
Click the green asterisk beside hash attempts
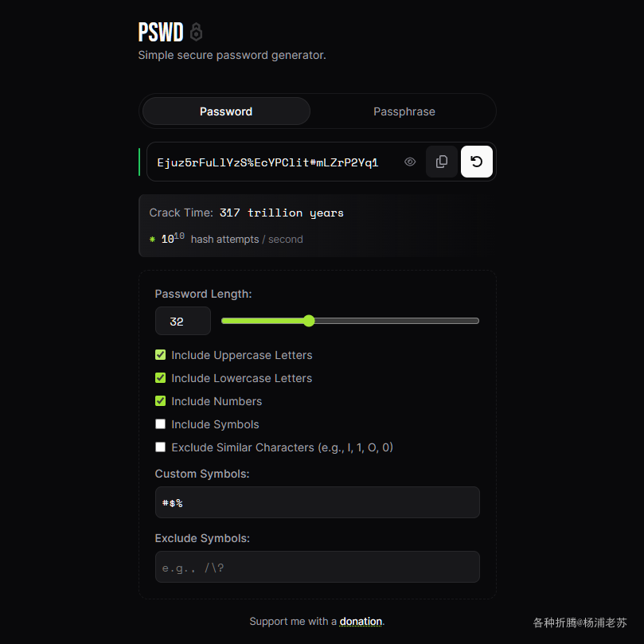coord(152,239)
